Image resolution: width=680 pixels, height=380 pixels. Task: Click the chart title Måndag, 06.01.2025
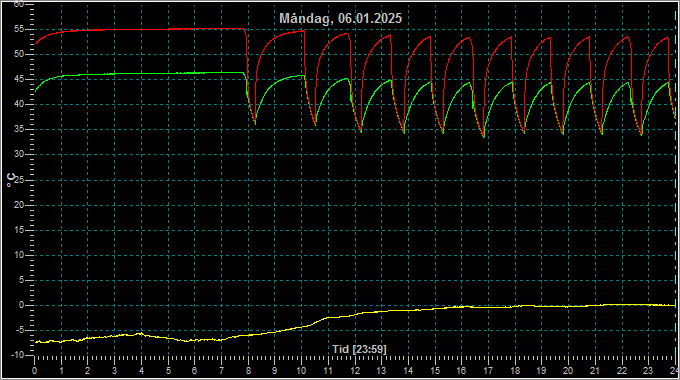pyautogui.click(x=340, y=18)
